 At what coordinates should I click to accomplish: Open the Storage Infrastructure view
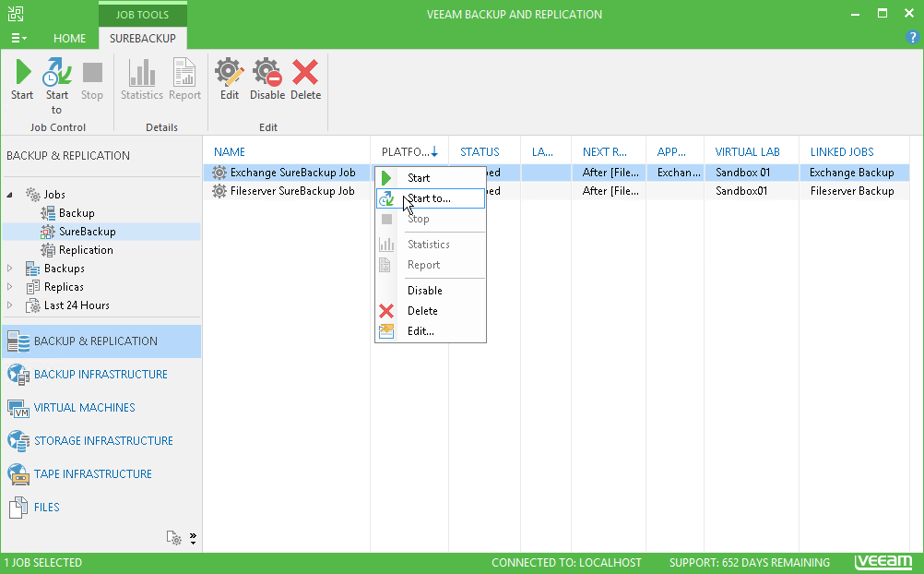pos(101,441)
